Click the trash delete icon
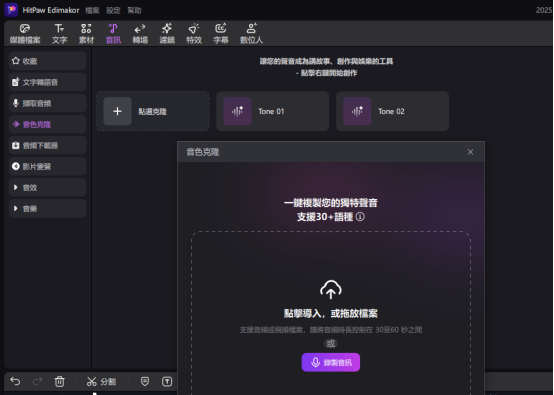The width and height of the screenshot is (554, 395). [59, 381]
